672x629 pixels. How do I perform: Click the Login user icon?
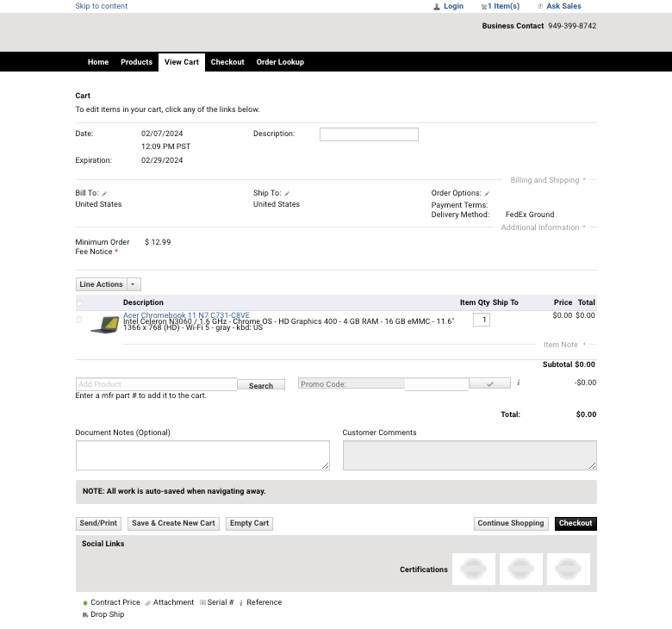436,7
